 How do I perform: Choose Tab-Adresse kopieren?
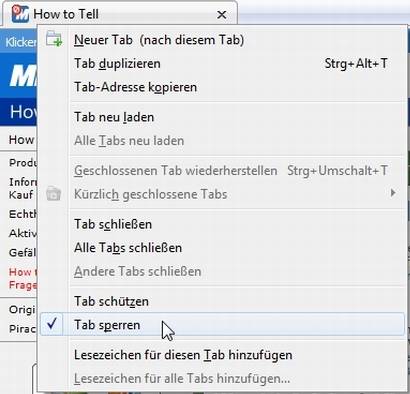point(222,87)
